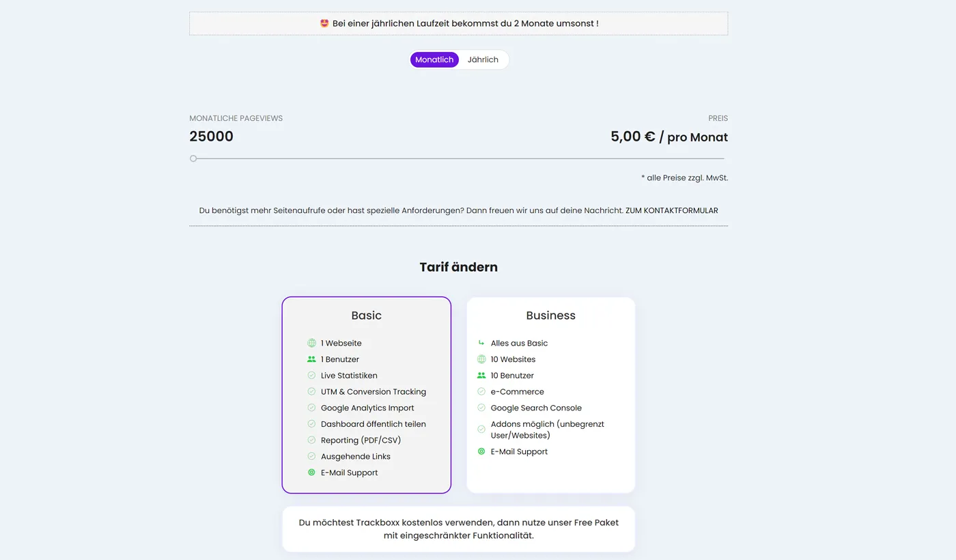Viewport: 956px width, 560px height.
Task: Click the Reporting (PDF/CSV) feature text
Action: (x=361, y=440)
